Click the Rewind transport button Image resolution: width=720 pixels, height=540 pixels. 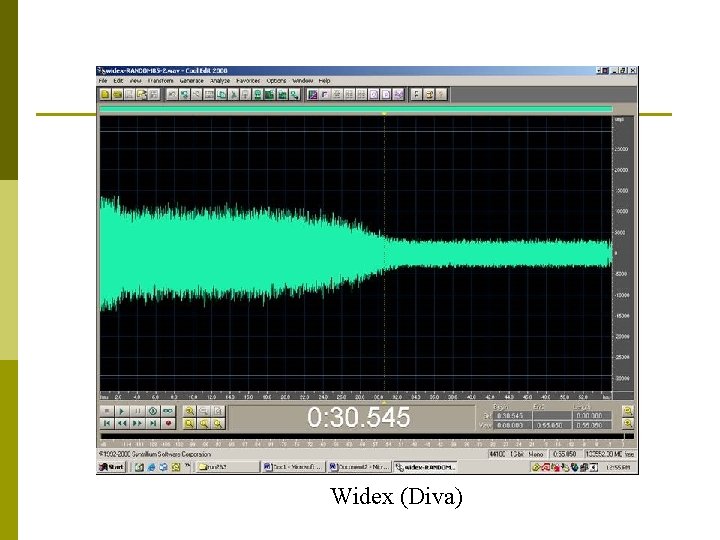coord(122,423)
